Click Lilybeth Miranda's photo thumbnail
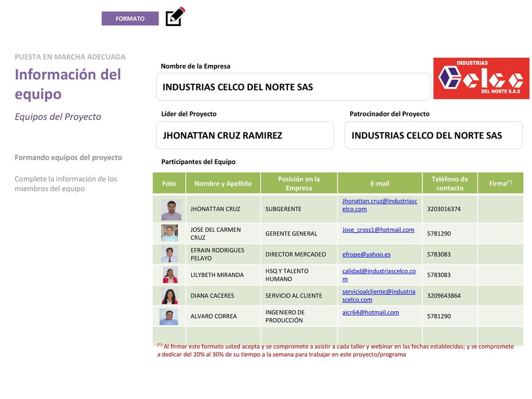 170,275
